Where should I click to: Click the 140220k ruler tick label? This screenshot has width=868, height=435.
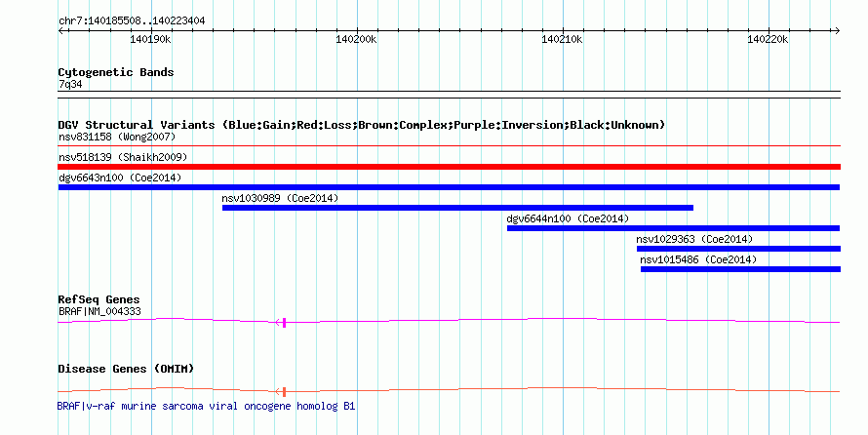(x=768, y=39)
